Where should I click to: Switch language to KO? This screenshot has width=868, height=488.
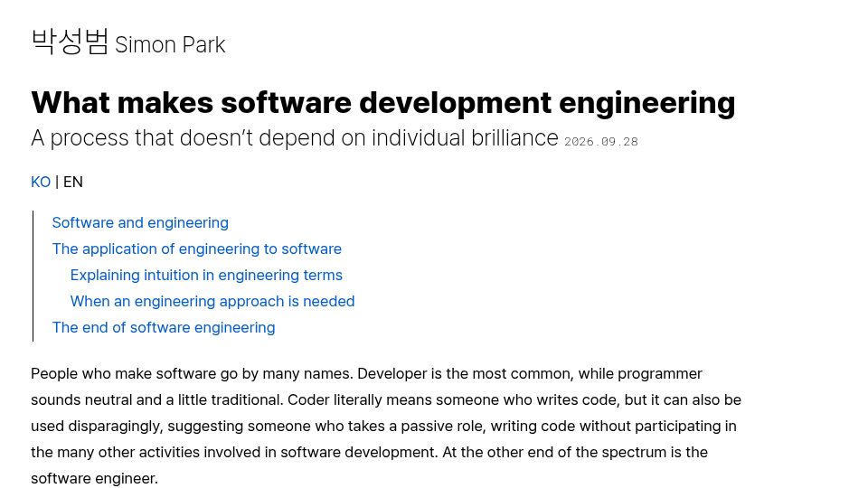(41, 182)
